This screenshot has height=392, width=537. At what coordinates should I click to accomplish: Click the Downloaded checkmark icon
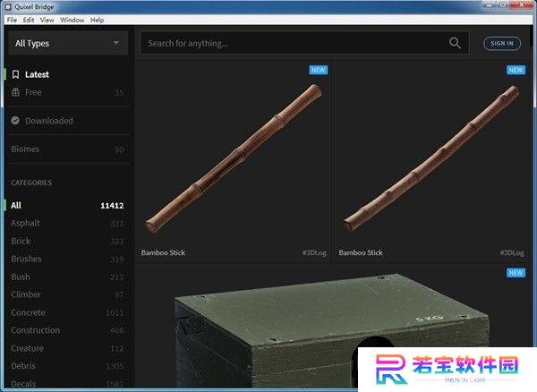coord(15,121)
